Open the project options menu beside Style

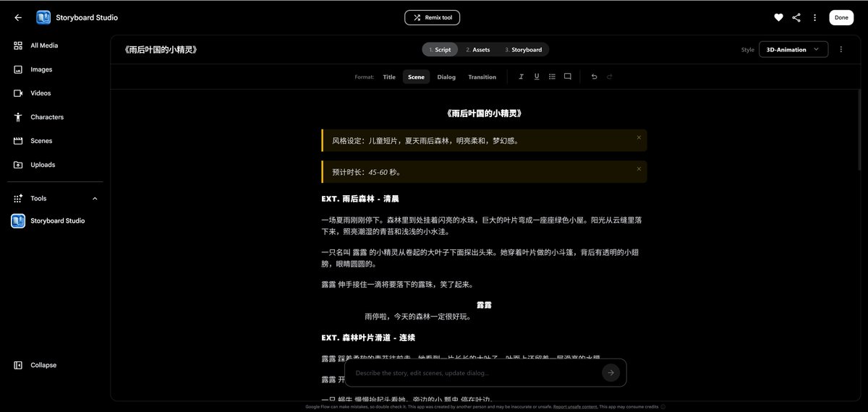841,49
